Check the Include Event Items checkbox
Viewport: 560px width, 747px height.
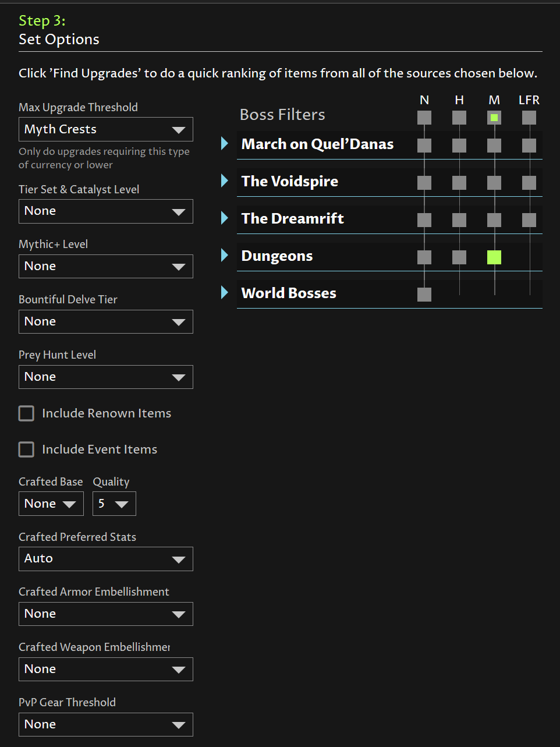point(27,449)
